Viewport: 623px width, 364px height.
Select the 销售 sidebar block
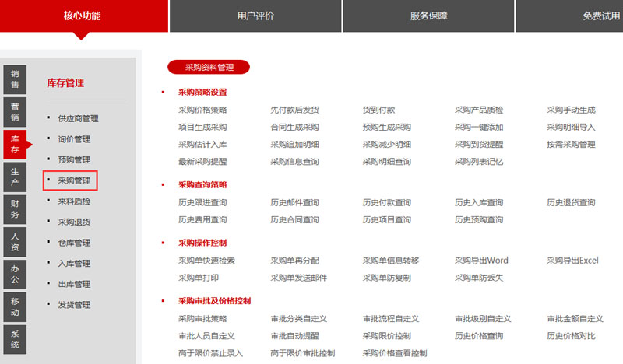(x=15, y=79)
